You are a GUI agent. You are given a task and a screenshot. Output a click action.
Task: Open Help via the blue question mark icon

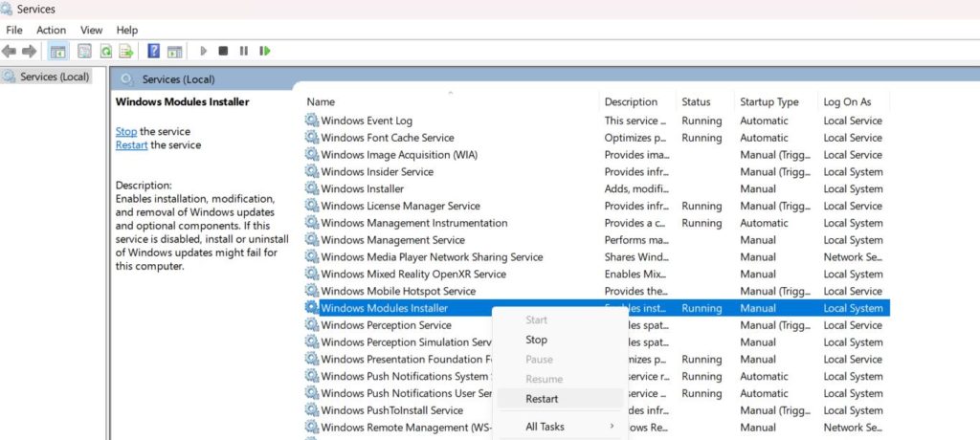tap(153, 51)
